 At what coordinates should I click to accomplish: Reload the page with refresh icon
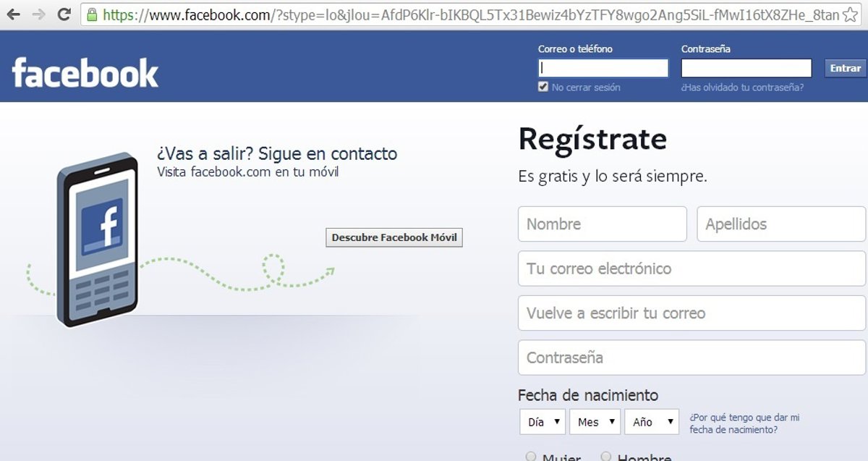[64, 14]
